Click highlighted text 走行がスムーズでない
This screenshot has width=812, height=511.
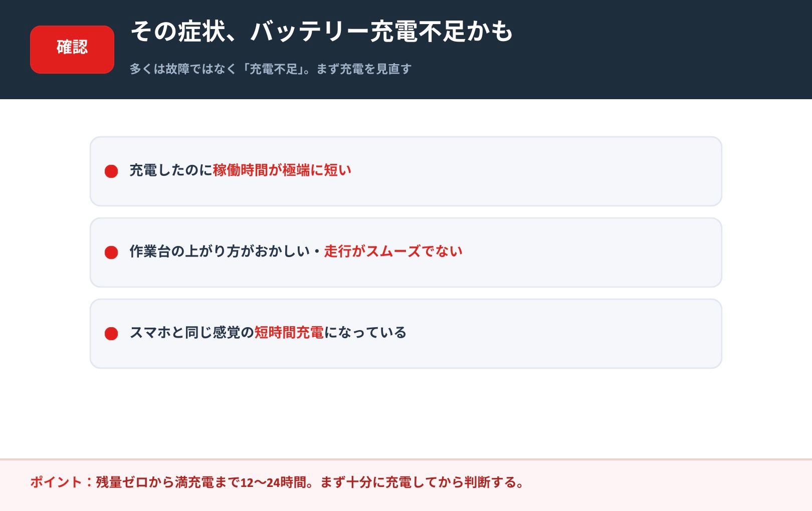coord(393,251)
